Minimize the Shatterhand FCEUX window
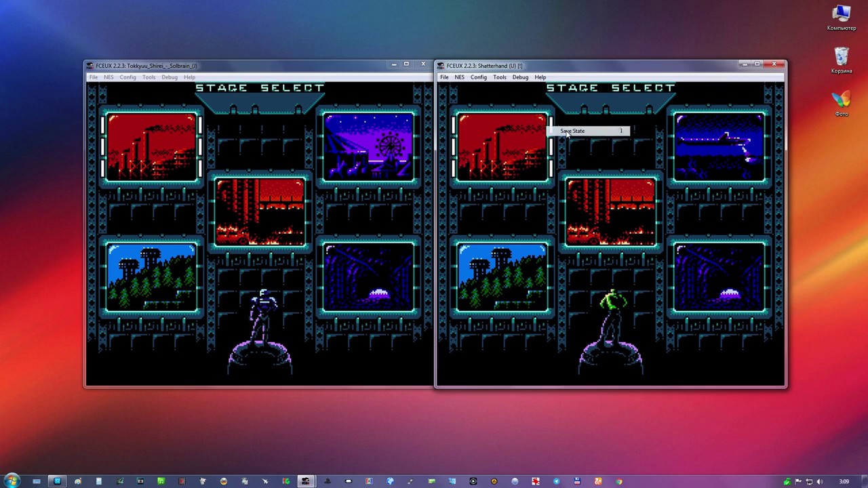The height and width of the screenshot is (488, 868). click(x=745, y=64)
